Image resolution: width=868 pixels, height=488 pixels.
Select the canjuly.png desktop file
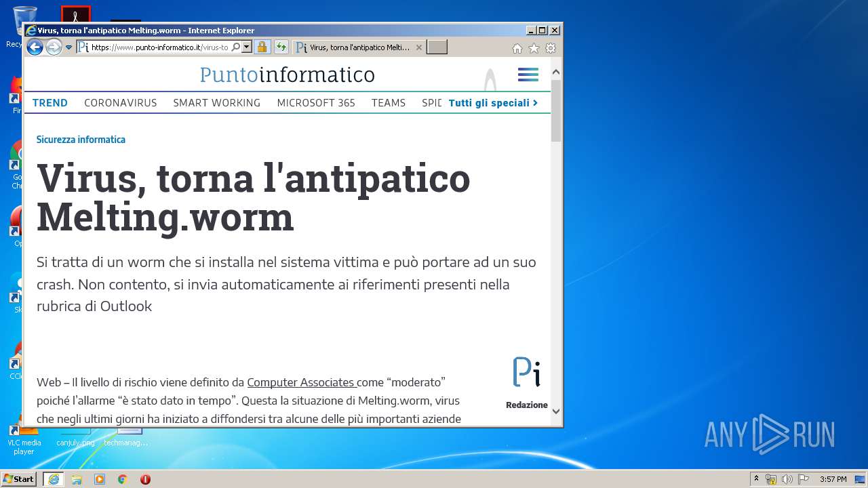[x=75, y=438]
